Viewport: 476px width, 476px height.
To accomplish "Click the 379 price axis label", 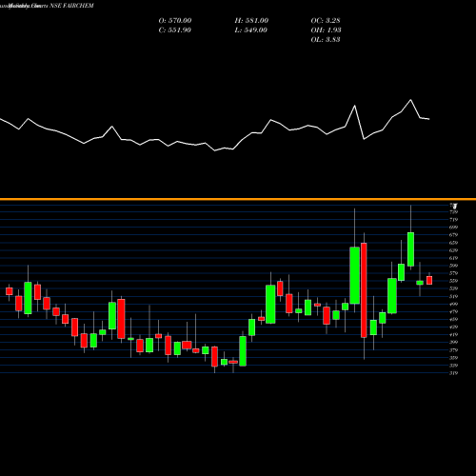I will (454, 350).
